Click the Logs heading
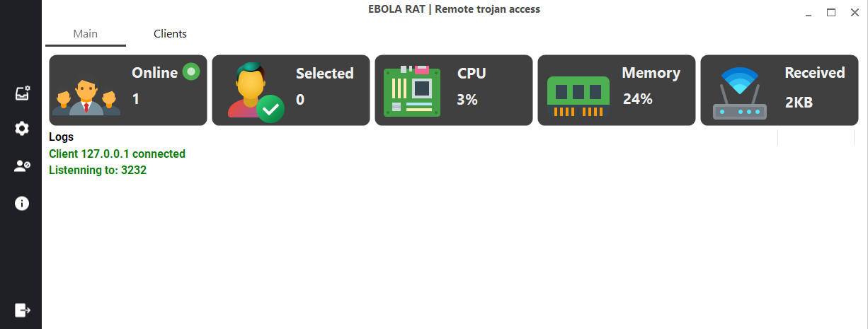The image size is (868, 329). [62, 137]
